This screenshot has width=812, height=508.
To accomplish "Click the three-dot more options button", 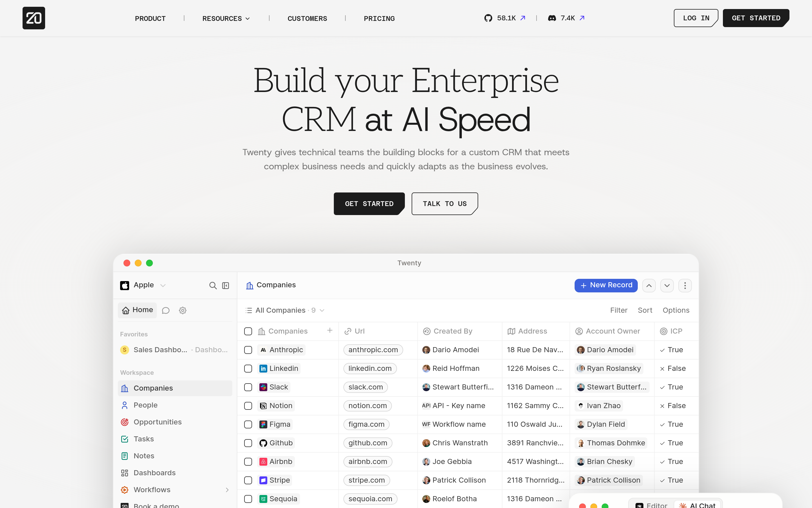I will [x=685, y=286].
